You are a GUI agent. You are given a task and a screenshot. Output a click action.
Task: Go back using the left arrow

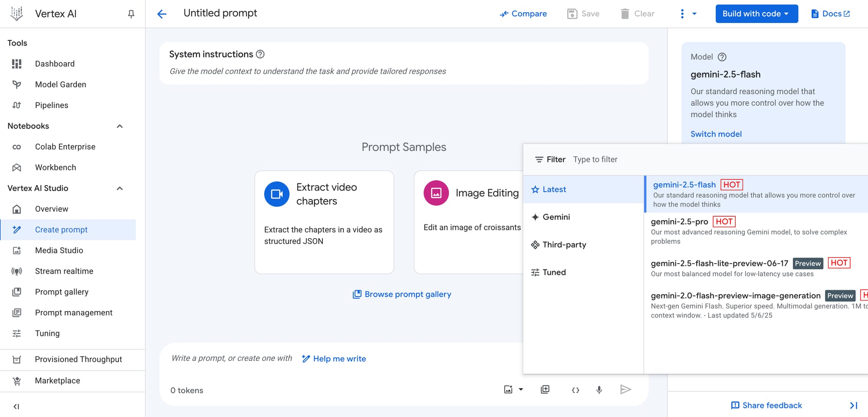[x=162, y=14]
